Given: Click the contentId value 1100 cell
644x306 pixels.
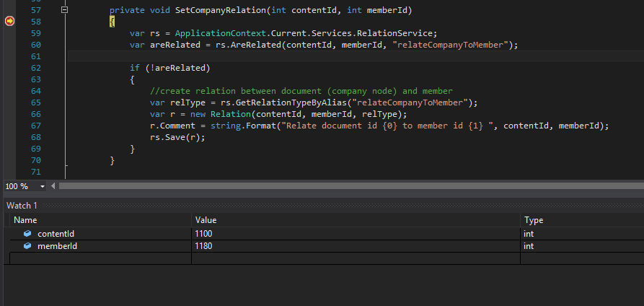Looking at the screenshot, I should 356,234.
